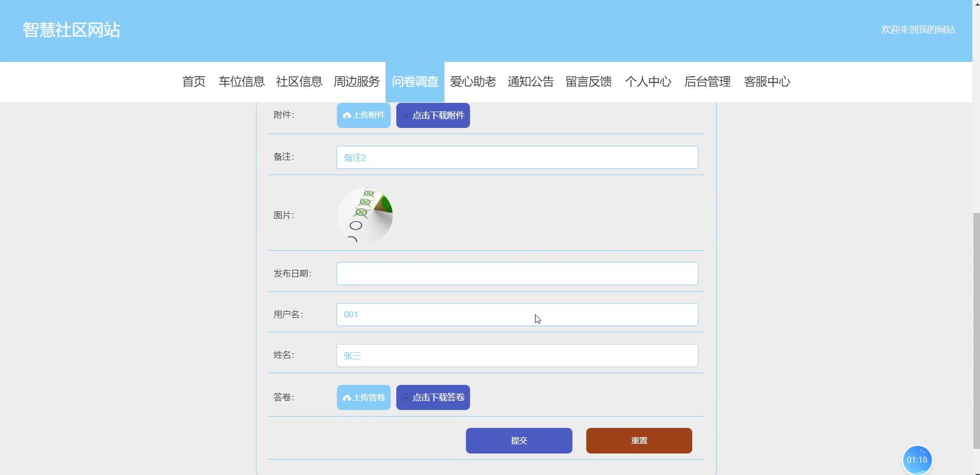Click the blue 01:18 timer circle

[917, 460]
